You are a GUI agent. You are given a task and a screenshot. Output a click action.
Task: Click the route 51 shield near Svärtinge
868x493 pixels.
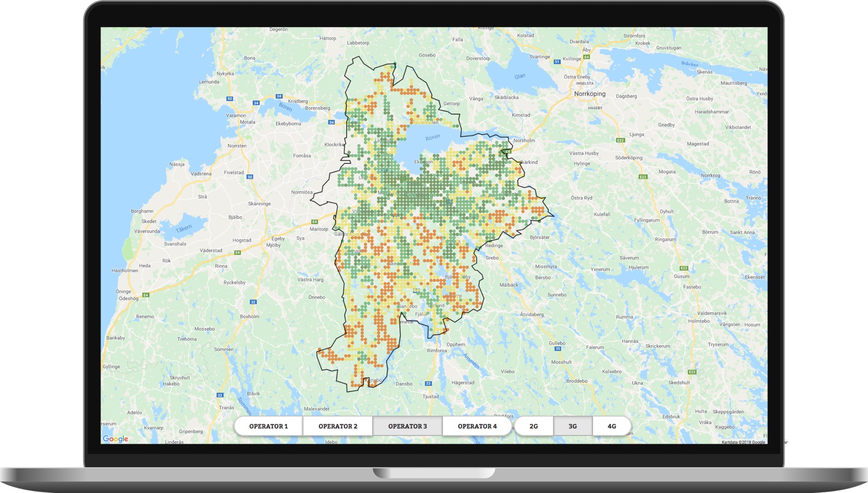coord(557,62)
